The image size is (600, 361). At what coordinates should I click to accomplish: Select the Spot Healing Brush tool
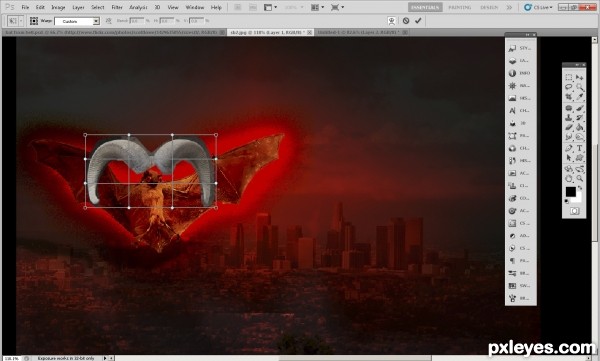[x=569, y=108]
